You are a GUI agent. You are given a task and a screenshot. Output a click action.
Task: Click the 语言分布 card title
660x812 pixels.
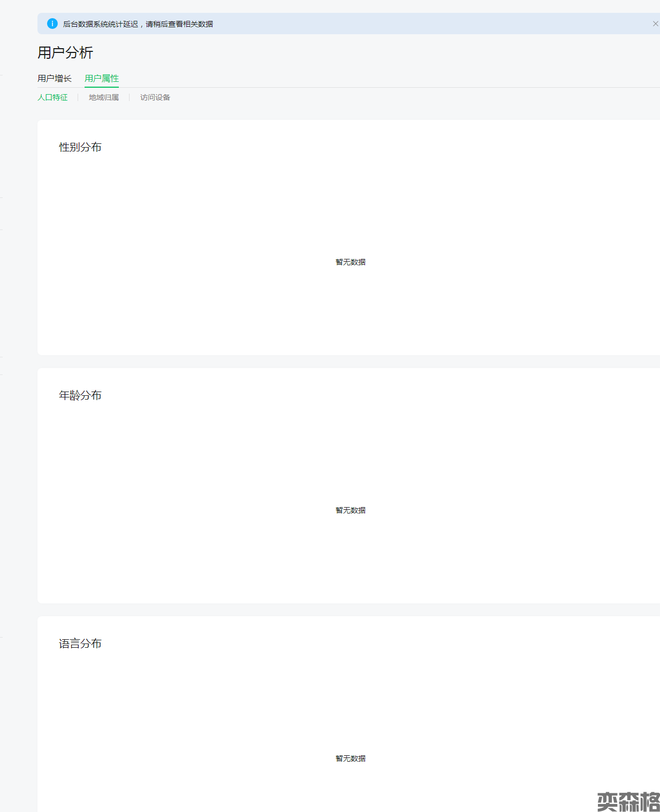pyautogui.click(x=80, y=644)
